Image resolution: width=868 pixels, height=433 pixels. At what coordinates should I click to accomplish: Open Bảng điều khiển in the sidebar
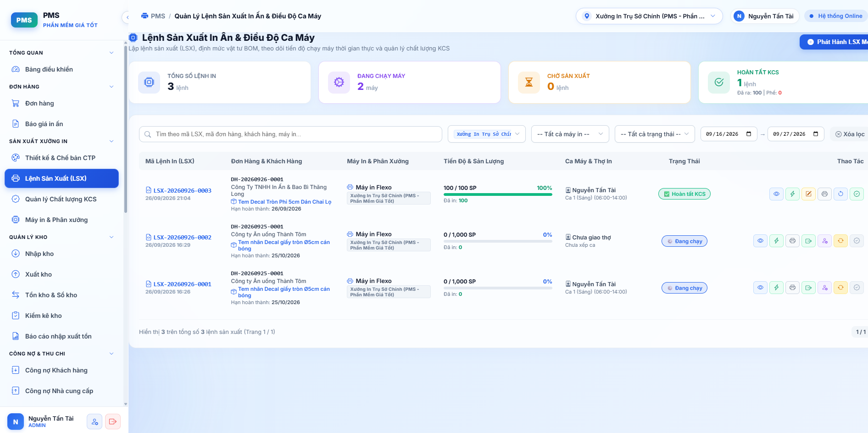[x=61, y=69]
